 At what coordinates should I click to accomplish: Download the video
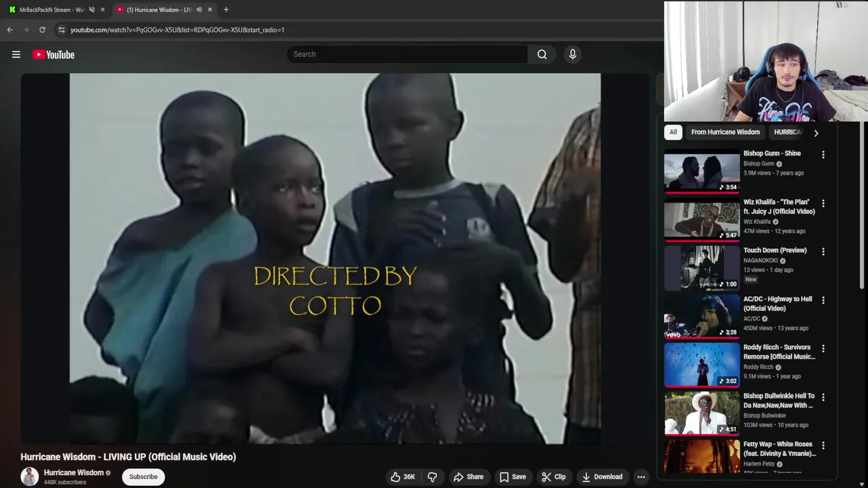[x=602, y=476]
